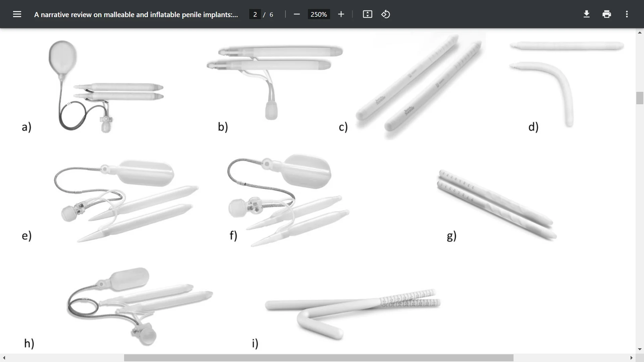Zoom out using the minus icon

pos(297,14)
